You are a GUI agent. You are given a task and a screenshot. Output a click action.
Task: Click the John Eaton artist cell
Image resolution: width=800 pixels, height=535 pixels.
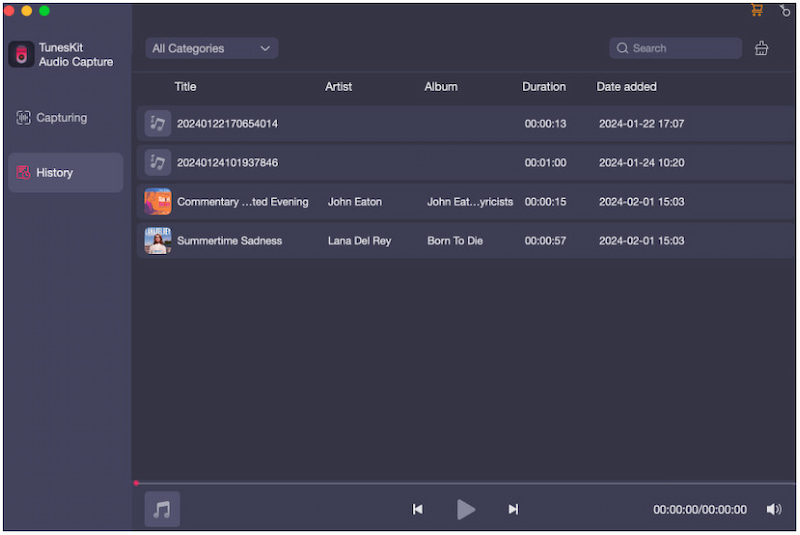(355, 202)
